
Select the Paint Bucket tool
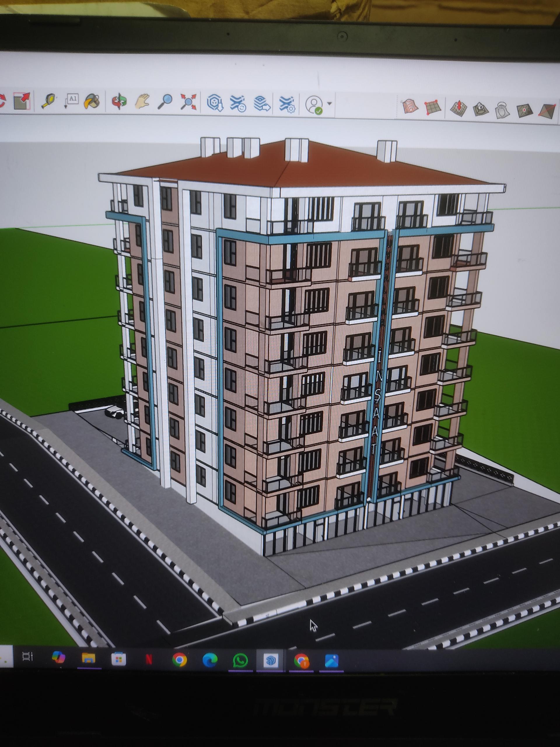pos(92,101)
